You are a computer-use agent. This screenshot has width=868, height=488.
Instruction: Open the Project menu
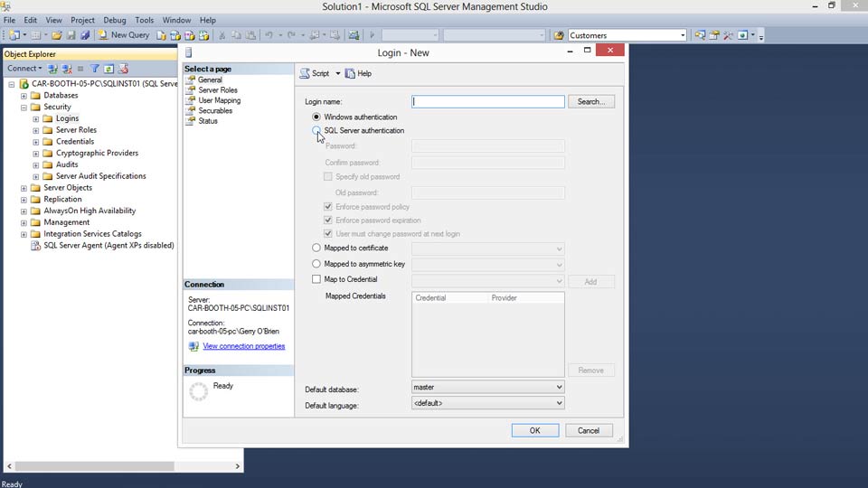click(82, 20)
